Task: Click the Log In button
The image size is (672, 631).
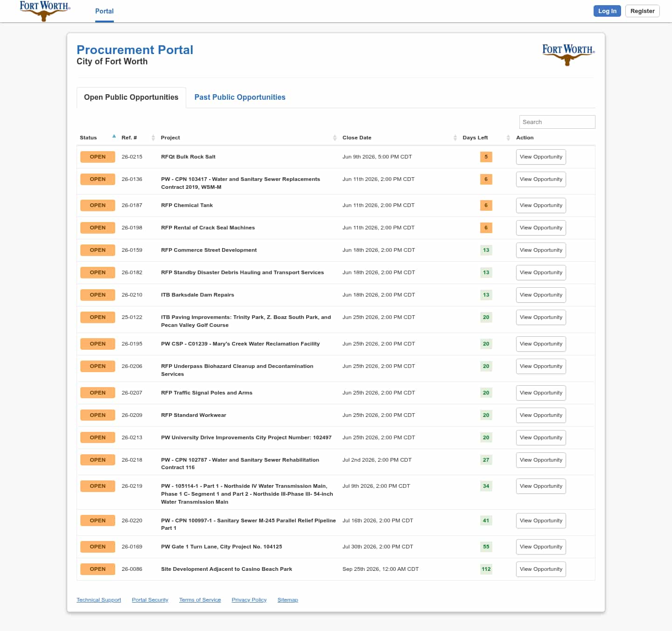Action: tap(607, 11)
